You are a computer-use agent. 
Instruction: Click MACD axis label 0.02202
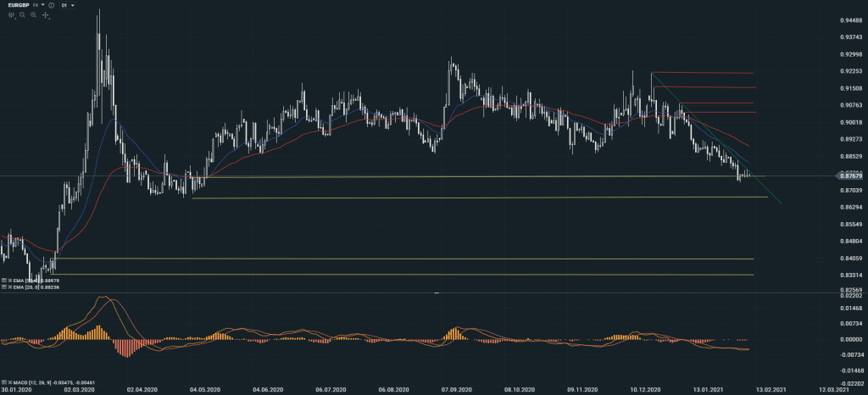pyautogui.click(x=850, y=296)
